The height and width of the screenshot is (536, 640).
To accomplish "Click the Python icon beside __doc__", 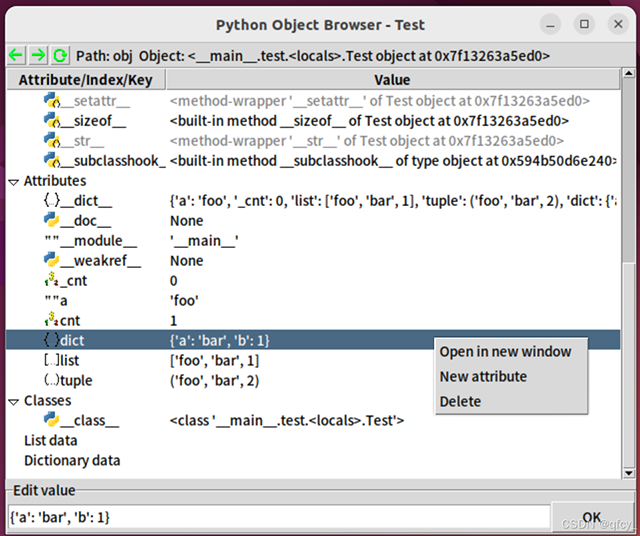I will point(51,220).
